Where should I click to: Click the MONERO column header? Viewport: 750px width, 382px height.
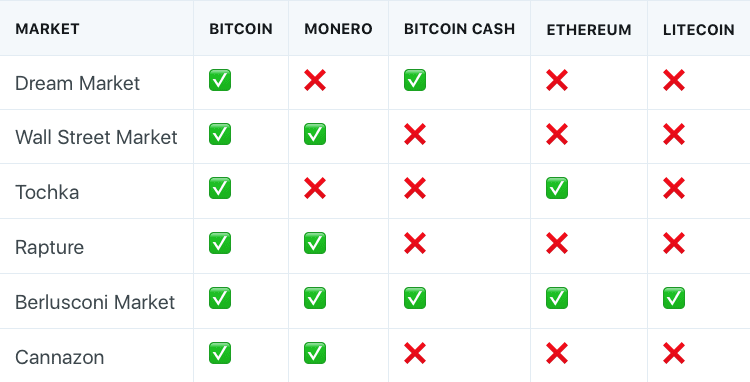[338, 29]
